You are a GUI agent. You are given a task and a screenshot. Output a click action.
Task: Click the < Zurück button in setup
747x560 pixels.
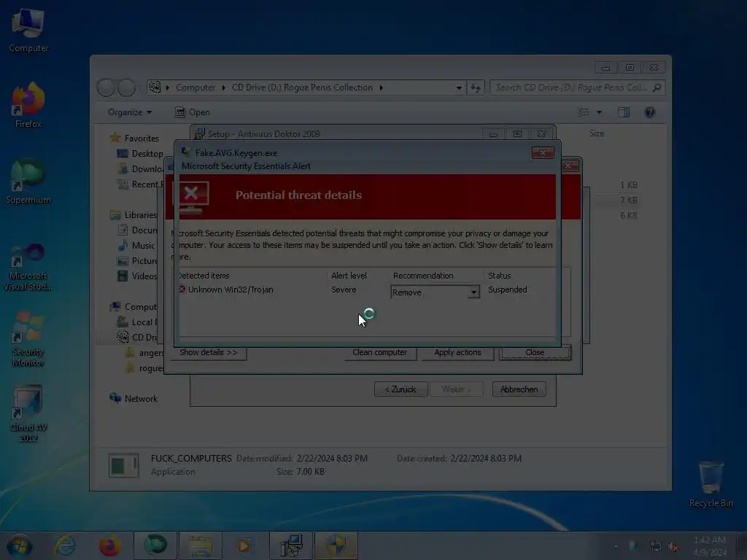point(400,389)
